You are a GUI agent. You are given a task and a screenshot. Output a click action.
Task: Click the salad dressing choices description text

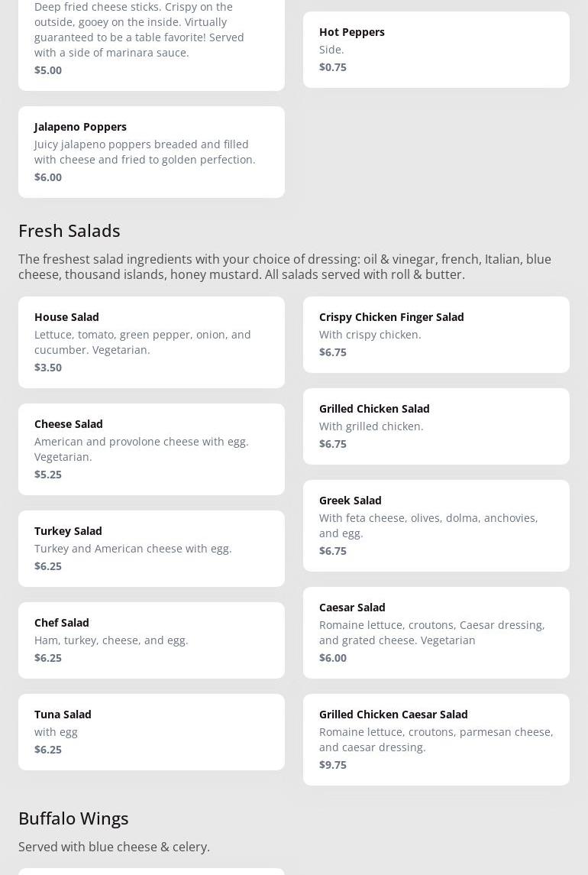tap(284, 267)
